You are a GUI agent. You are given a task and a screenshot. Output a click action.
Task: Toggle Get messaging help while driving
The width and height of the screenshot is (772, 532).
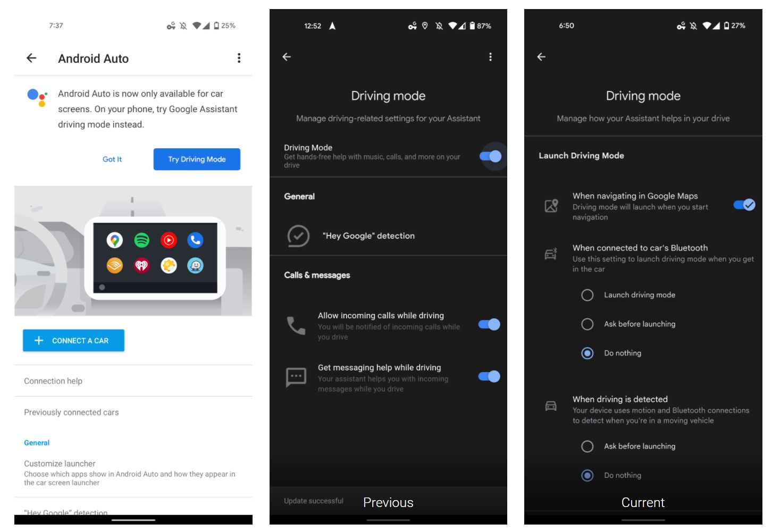[x=489, y=377]
